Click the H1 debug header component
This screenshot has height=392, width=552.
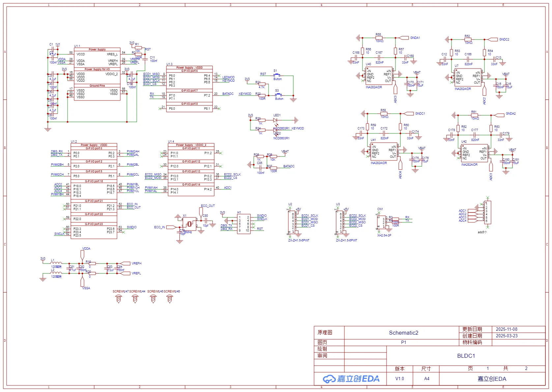click(x=244, y=224)
